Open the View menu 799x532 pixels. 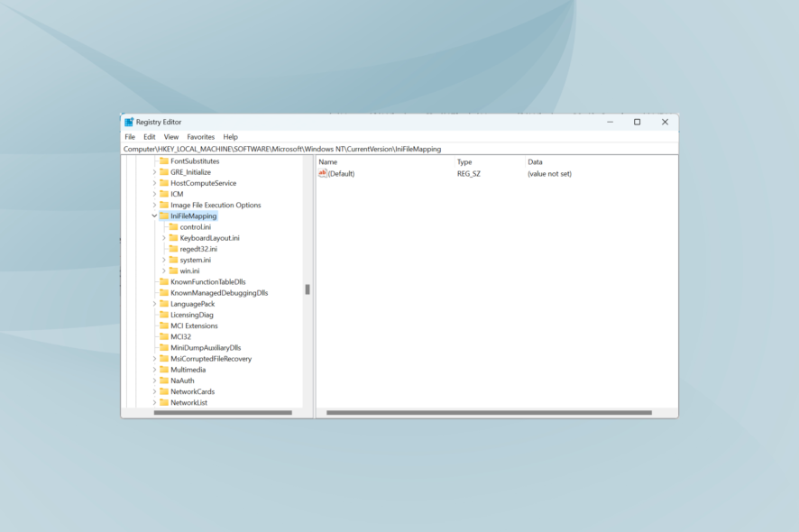(171, 137)
